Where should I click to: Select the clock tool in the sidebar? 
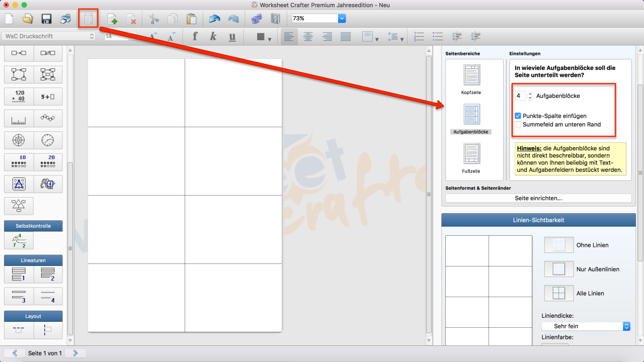[x=48, y=140]
